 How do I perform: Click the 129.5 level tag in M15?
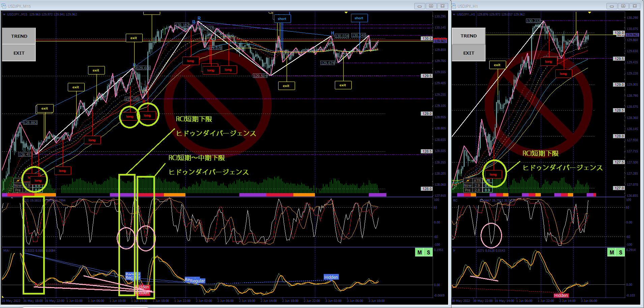[427, 76]
